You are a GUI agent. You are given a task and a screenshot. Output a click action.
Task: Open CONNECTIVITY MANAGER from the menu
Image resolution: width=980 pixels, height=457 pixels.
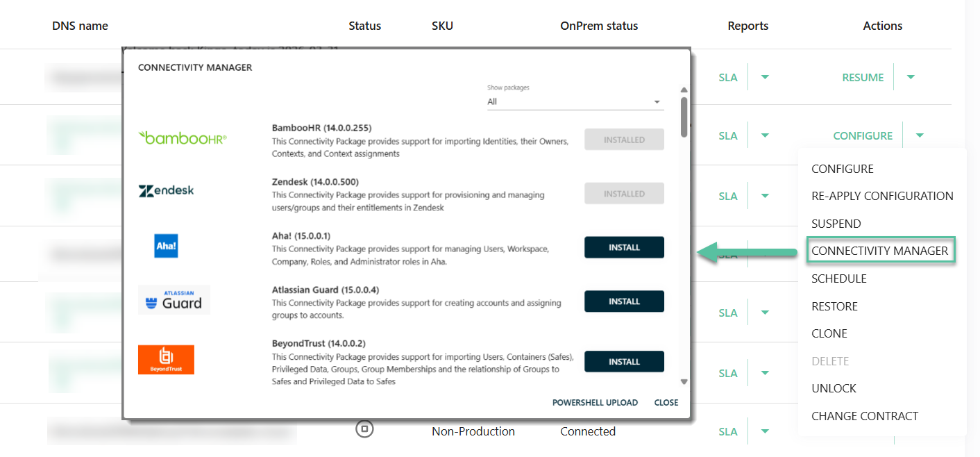tap(879, 251)
